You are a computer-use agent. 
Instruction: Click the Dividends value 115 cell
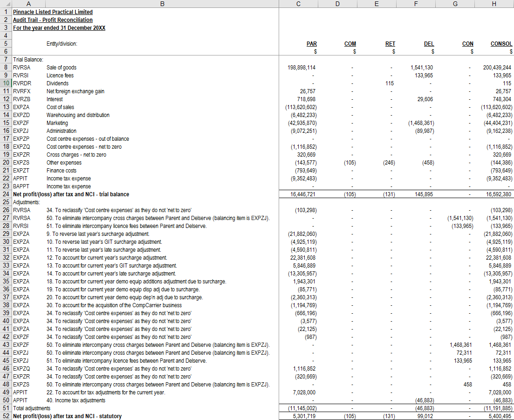[377, 83]
